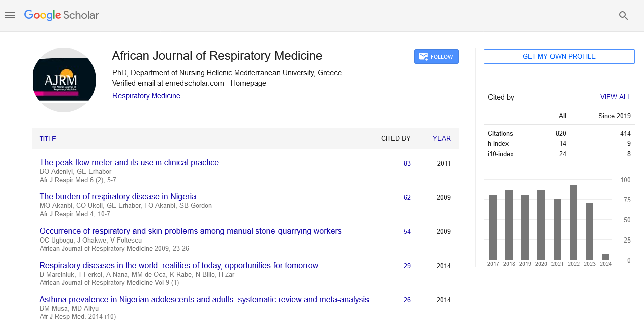The image size is (644, 320).
Task: Click the 2023 citation bar
Action: click(x=589, y=231)
